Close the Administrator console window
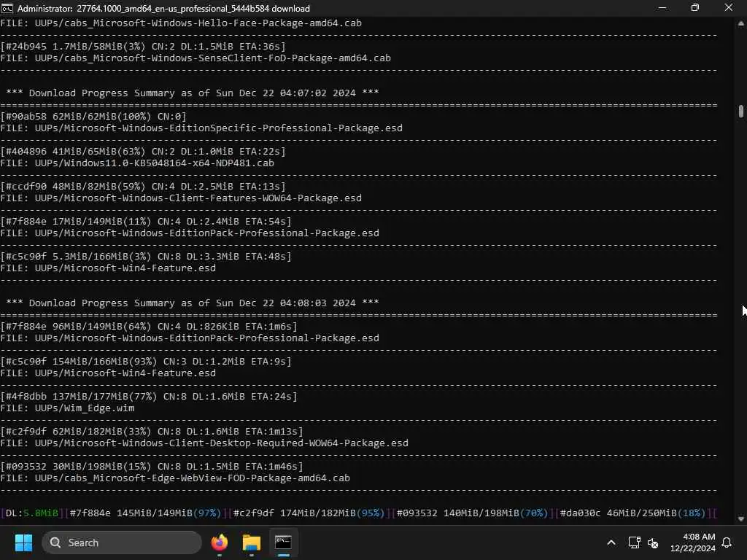 click(x=729, y=8)
